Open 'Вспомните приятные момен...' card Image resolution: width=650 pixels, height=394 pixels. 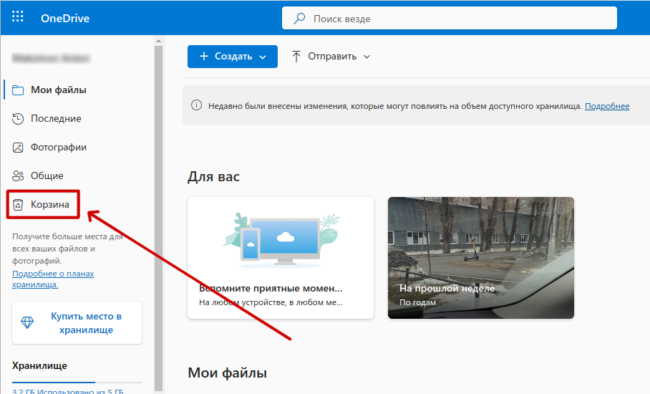[281, 258]
